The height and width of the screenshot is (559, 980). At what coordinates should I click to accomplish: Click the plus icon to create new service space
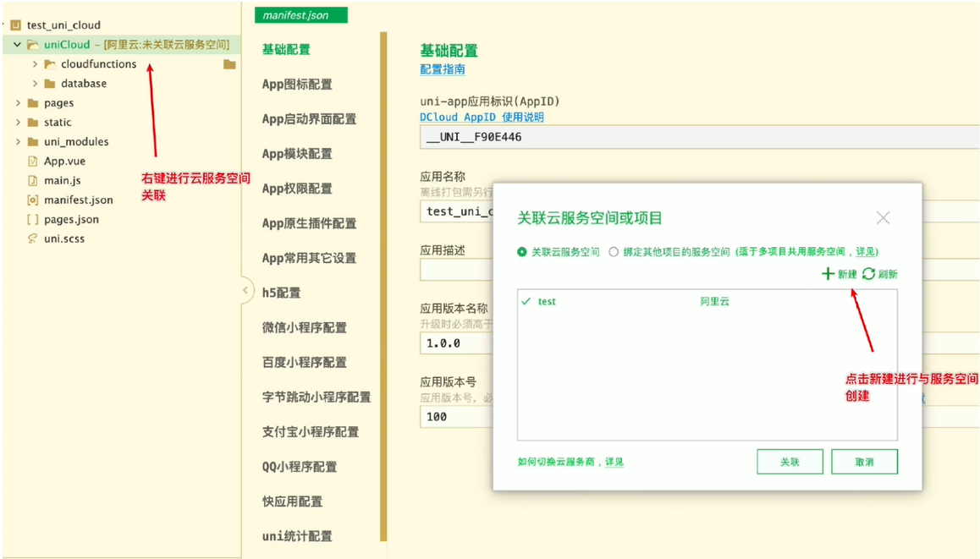828,274
